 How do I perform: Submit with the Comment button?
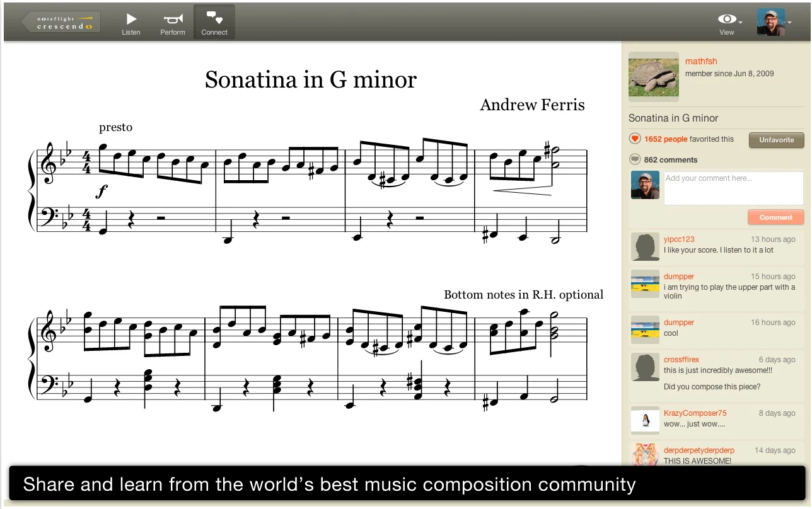point(775,217)
